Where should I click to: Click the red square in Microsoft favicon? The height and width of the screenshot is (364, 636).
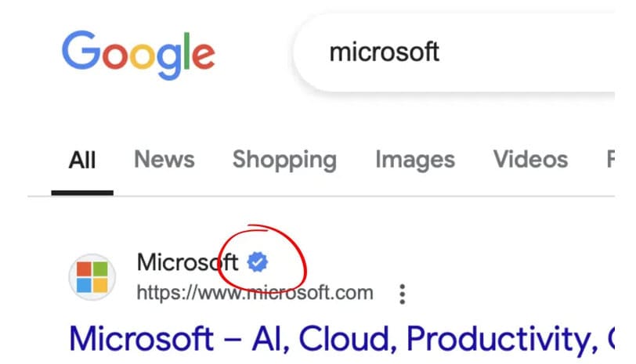pos(84,268)
